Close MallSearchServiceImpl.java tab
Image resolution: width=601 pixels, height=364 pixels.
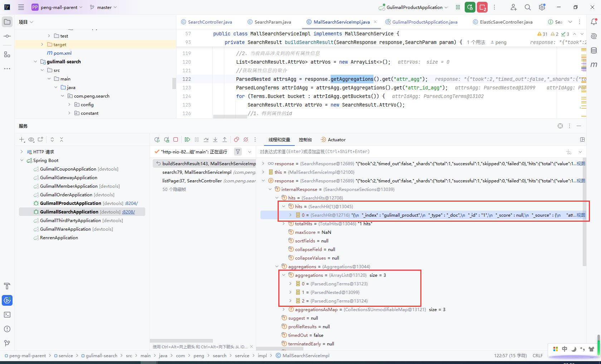point(375,22)
